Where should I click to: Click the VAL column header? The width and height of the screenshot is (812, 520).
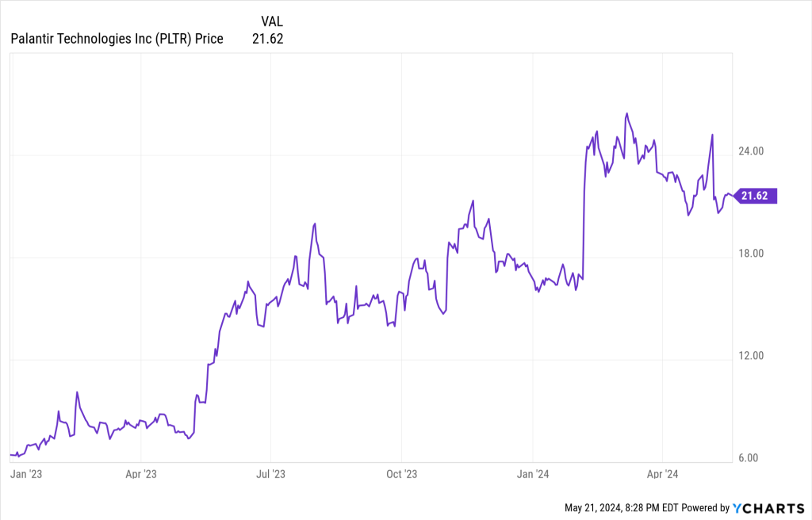coord(272,21)
